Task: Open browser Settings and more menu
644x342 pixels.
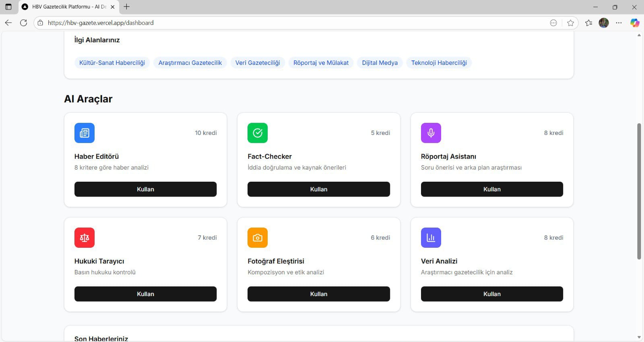Action: coord(619,23)
